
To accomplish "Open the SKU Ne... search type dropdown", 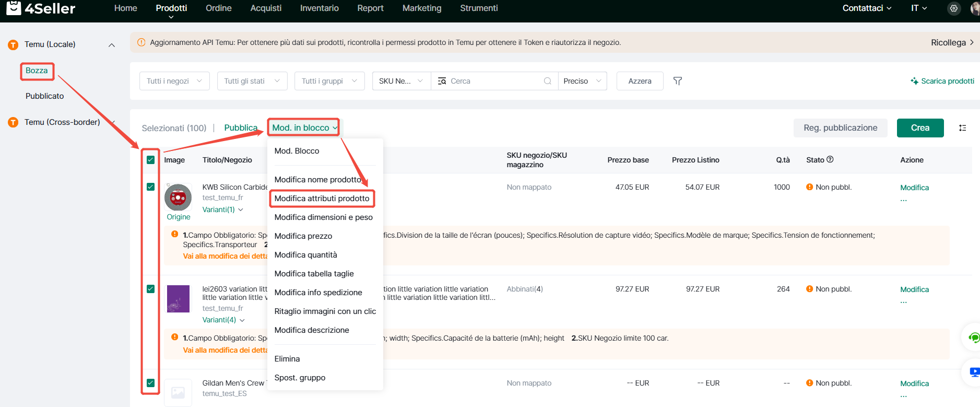I will (402, 81).
